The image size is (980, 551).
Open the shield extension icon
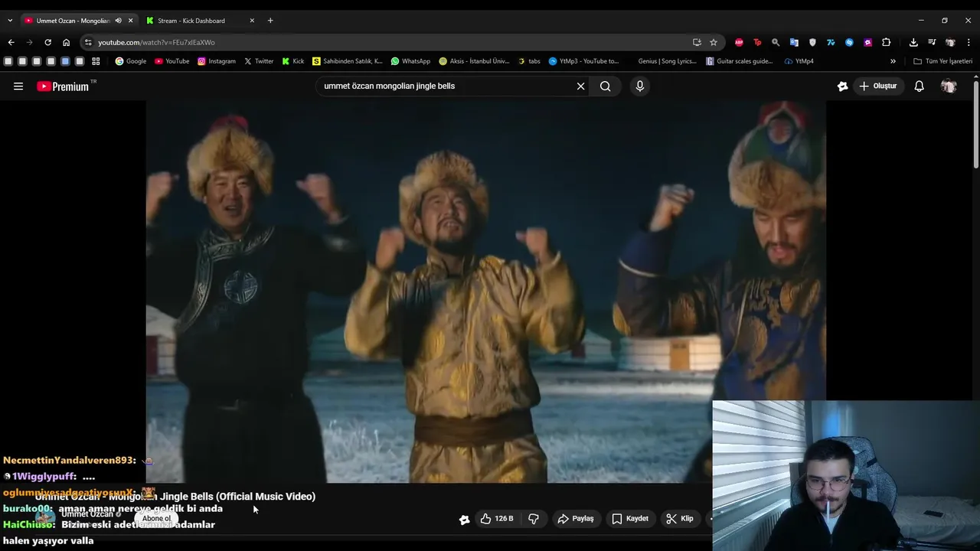click(x=812, y=42)
